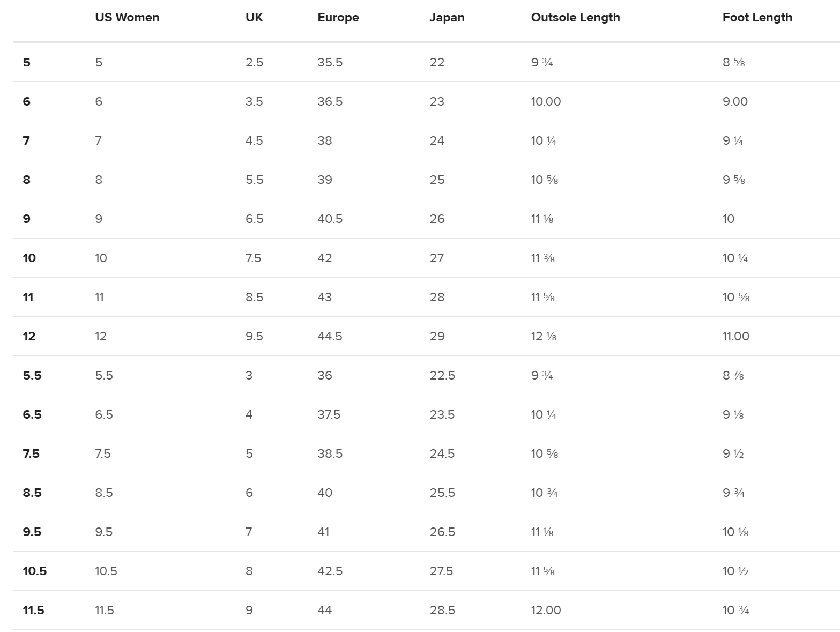This screenshot has width=840, height=632.
Task: Click the Japan column header
Action: pos(447,17)
